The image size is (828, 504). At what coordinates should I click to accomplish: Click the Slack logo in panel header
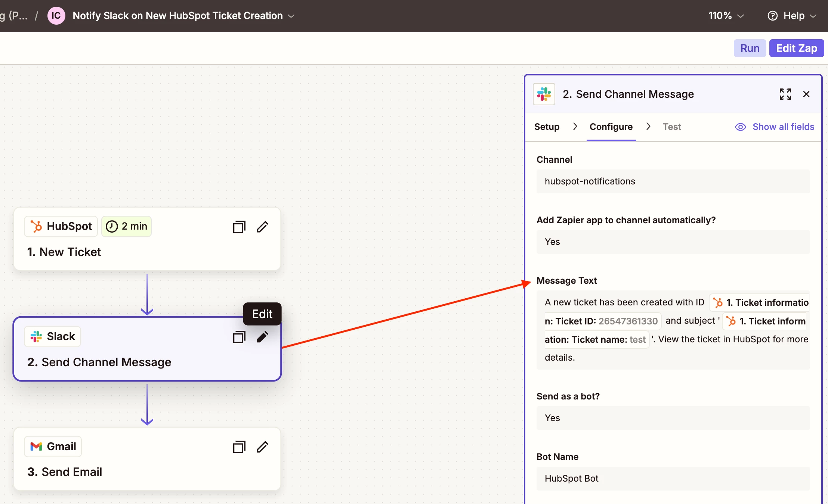click(x=544, y=94)
